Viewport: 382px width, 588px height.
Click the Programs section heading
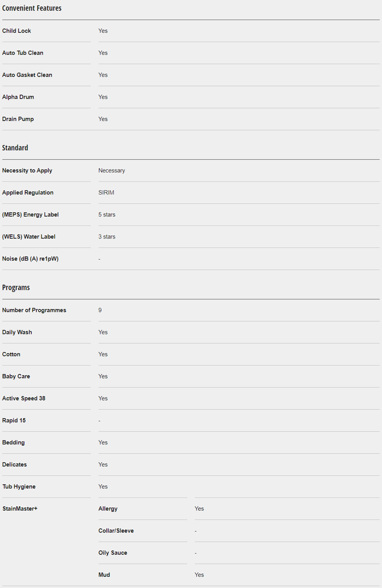point(16,288)
